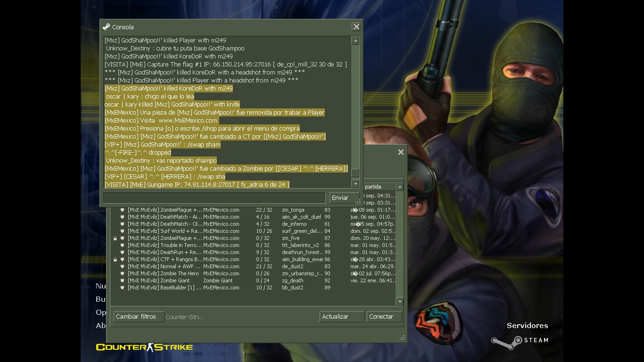Viewport: 644px width, 362px height.
Task: Click the padlock icon on the zm_five row
Action: click(x=115, y=239)
